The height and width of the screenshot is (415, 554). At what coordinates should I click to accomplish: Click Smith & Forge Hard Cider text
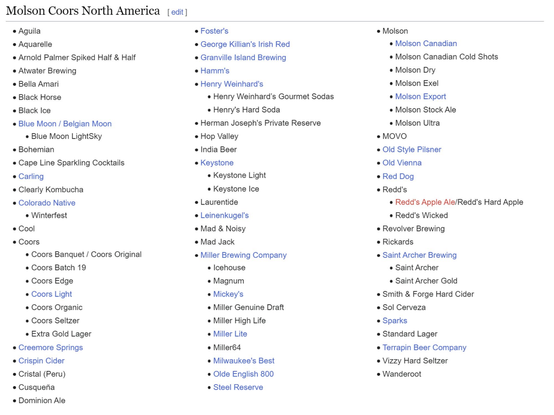click(428, 294)
